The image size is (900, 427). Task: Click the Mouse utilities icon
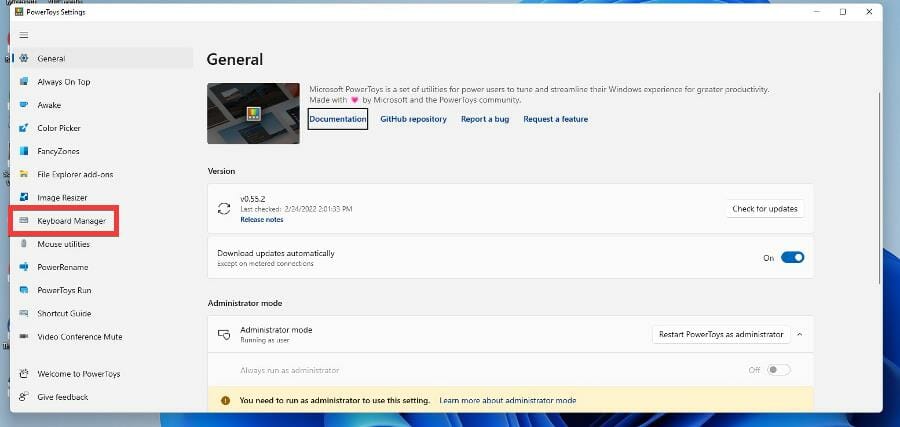[24, 244]
